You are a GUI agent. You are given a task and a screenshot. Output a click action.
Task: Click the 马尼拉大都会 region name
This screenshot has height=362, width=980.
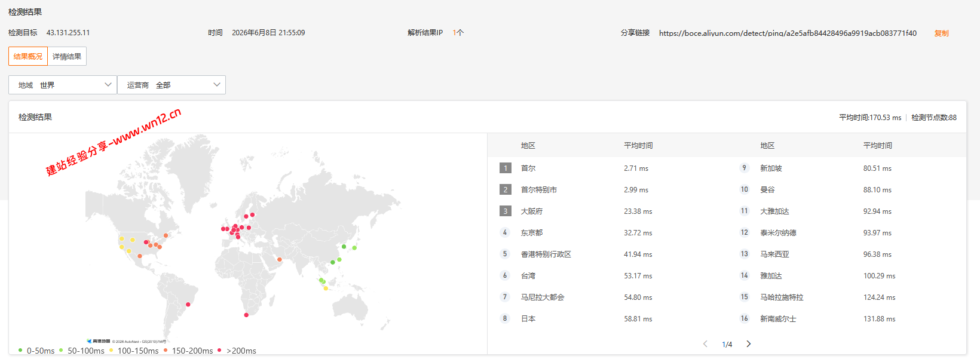point(543,297)
